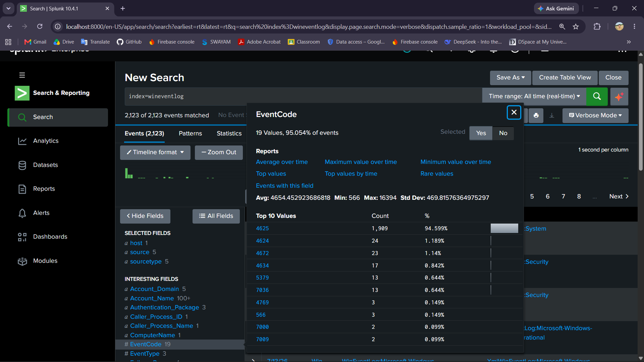644x362 pixels.
Task: Open Datasets from the sidebar
Action: click(45, 165)
